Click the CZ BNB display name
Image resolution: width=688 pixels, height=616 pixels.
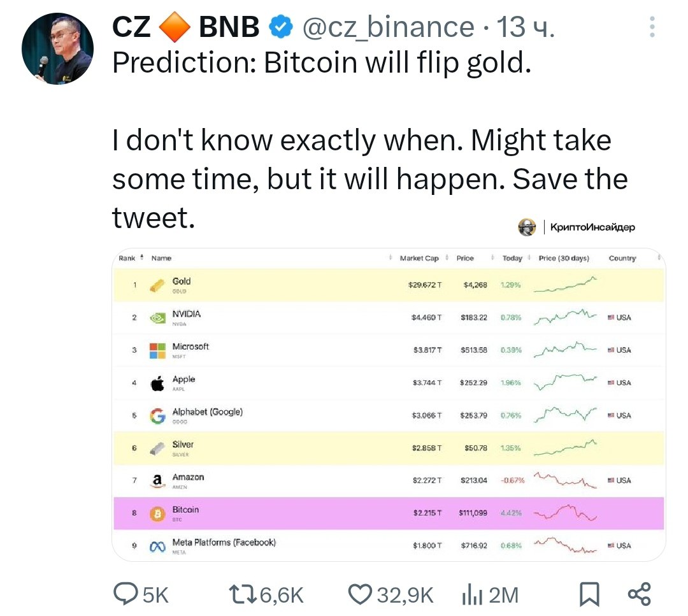tap(186, 27)
